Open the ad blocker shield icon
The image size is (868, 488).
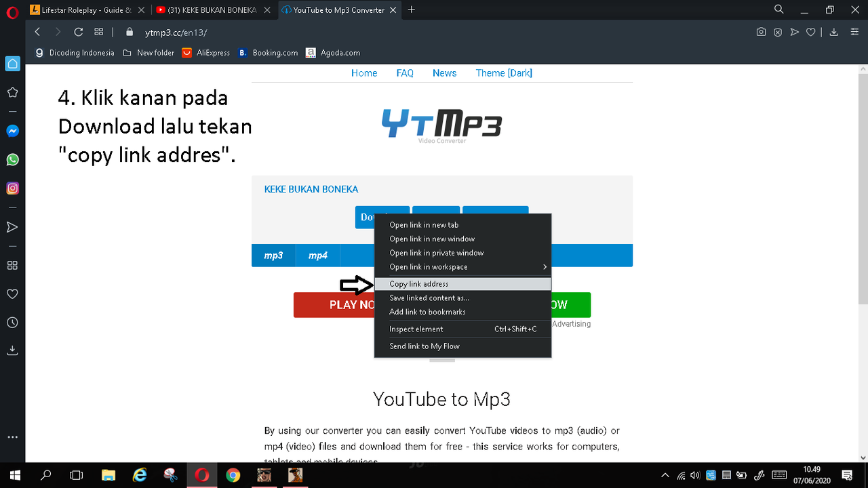pos(778,32)
